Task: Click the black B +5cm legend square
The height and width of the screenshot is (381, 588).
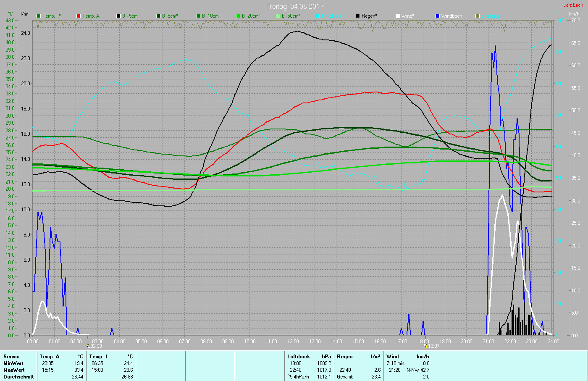Action: click(118, 16)
